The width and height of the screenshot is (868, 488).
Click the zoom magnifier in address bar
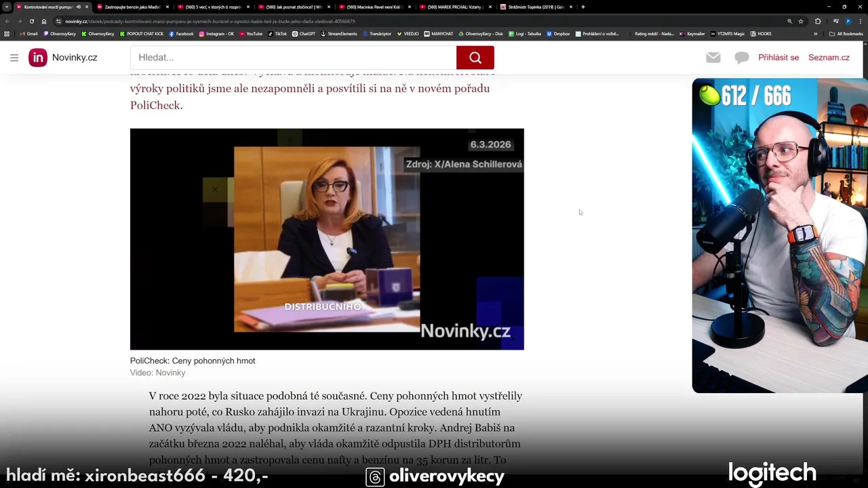(789, 21)
